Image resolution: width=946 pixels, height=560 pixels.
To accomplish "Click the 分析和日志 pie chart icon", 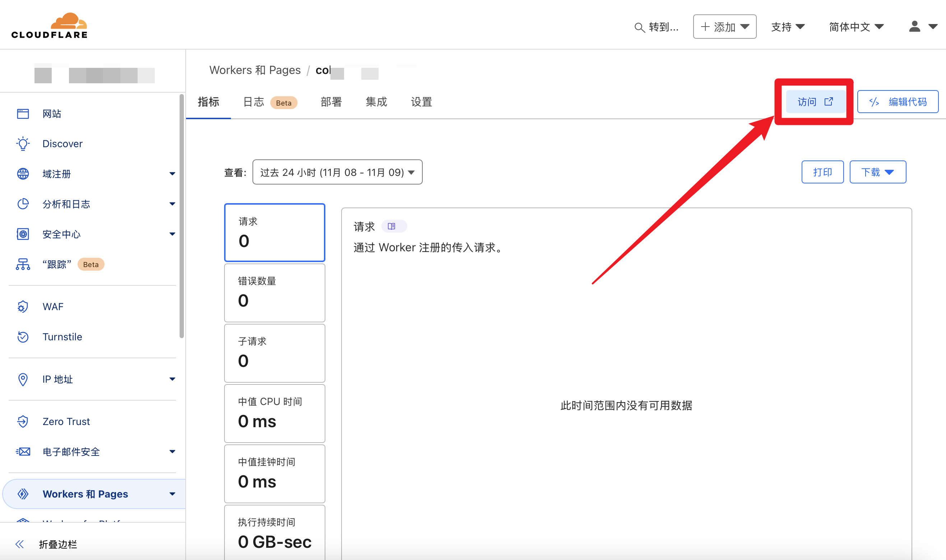I will pos(23,204).
